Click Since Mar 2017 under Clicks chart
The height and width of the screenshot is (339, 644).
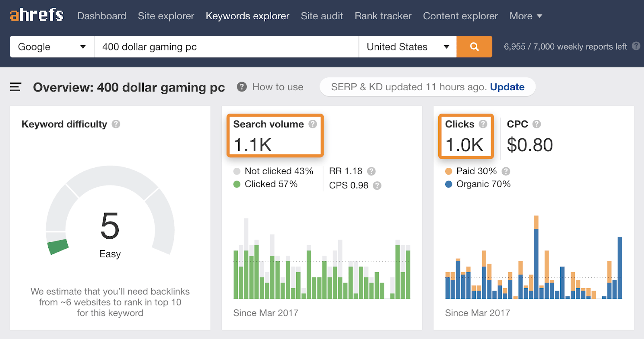coord(477,313)
